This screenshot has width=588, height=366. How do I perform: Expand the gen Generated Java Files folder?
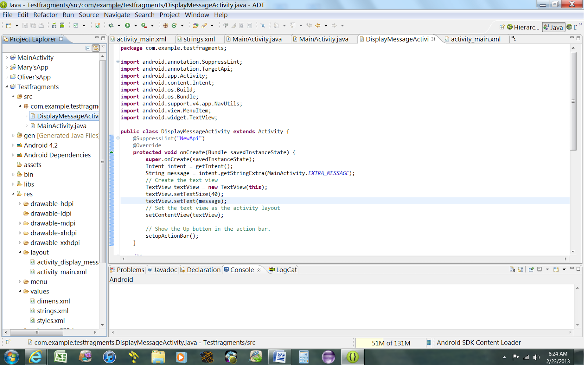coord(13,136)
